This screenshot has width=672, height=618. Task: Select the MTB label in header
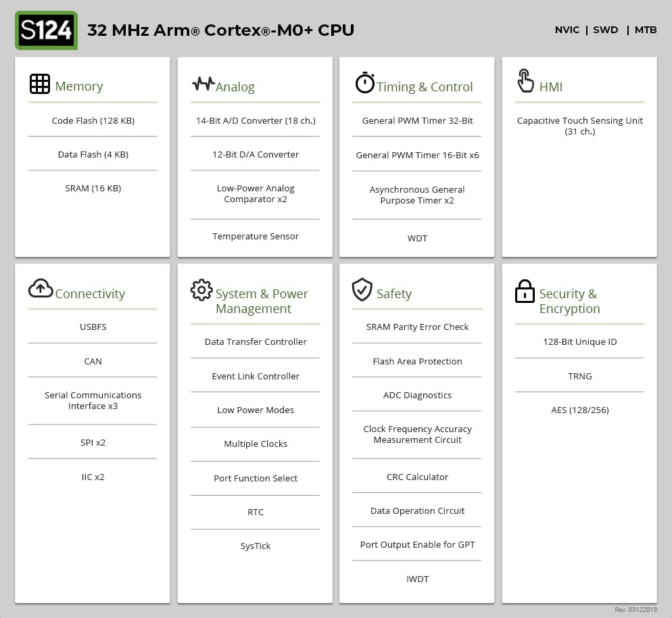[645, 30]
